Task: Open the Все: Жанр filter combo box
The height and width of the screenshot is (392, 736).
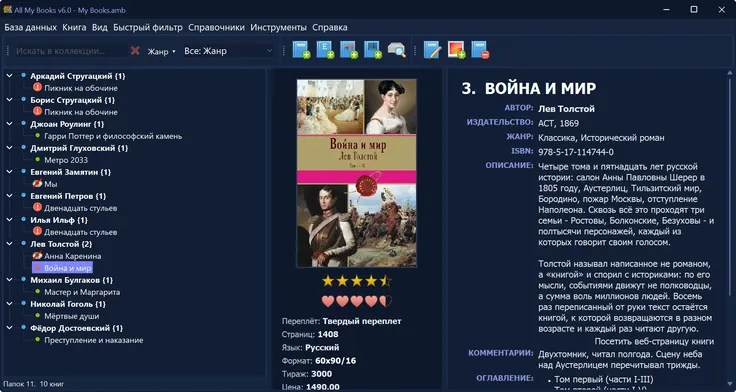Action: point(228,51)
